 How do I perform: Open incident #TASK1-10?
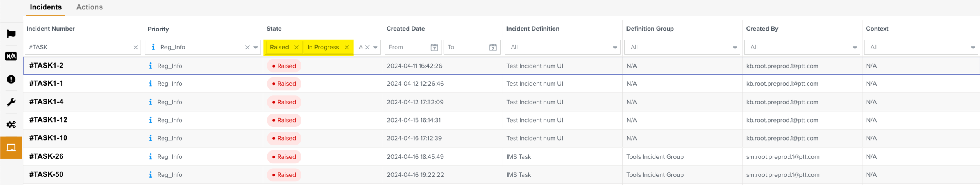[x=48, y=138]
